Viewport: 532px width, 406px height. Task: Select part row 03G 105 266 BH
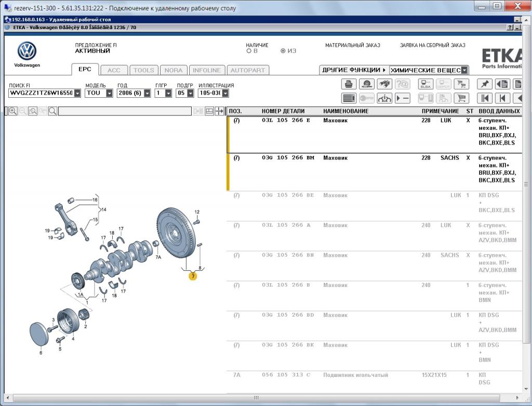(374, 266)
